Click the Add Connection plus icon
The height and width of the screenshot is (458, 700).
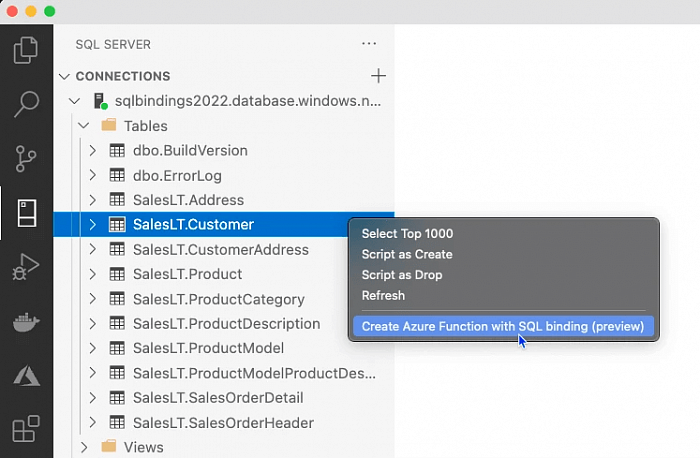pyautogui.click(x=378, y=76)
